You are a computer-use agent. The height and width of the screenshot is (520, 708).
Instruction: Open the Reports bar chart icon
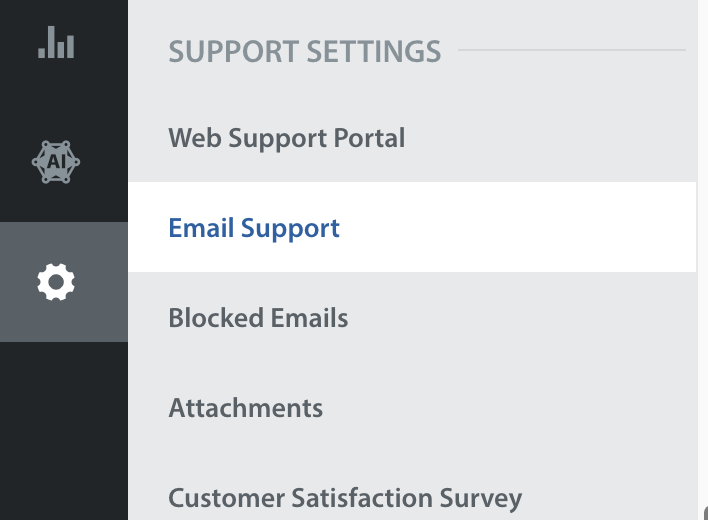56,42
